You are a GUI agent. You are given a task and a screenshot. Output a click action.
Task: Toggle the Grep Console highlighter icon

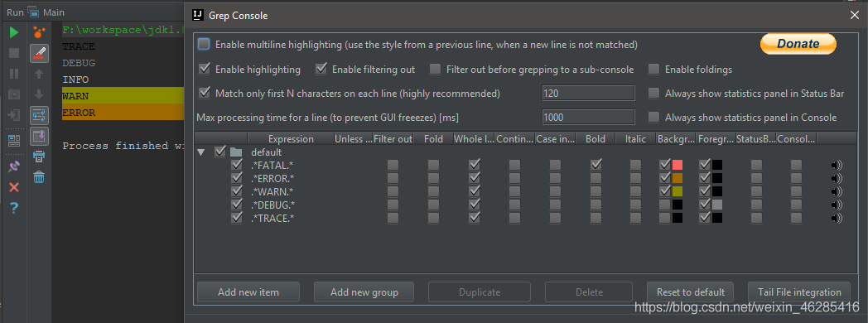(39, 53)
